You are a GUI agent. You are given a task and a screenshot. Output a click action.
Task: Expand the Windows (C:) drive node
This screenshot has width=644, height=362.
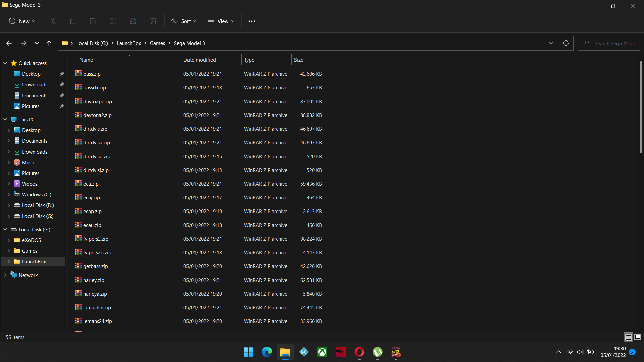coord(9,194)
